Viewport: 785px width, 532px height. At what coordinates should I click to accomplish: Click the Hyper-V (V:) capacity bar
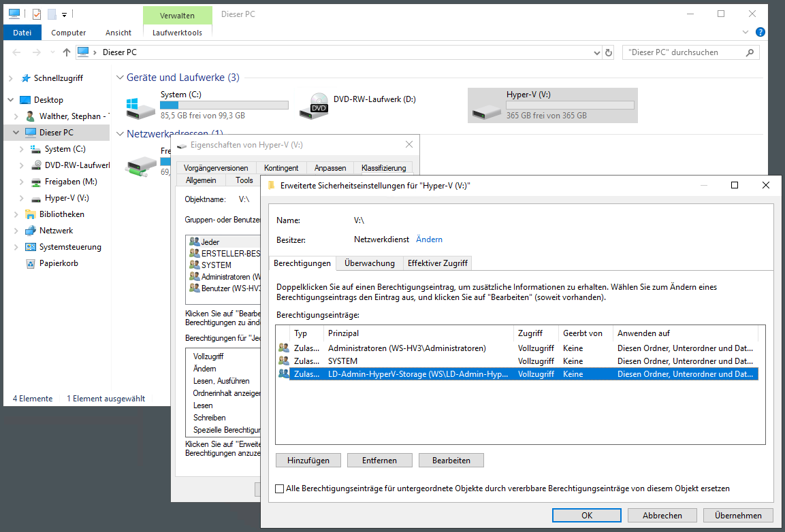click(x=571, y=105)
